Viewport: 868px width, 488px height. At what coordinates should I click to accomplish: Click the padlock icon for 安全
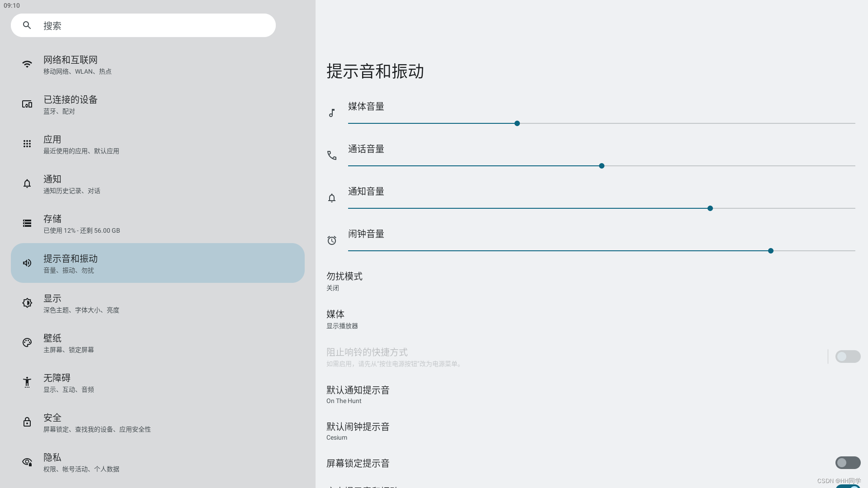coord(27,422)
